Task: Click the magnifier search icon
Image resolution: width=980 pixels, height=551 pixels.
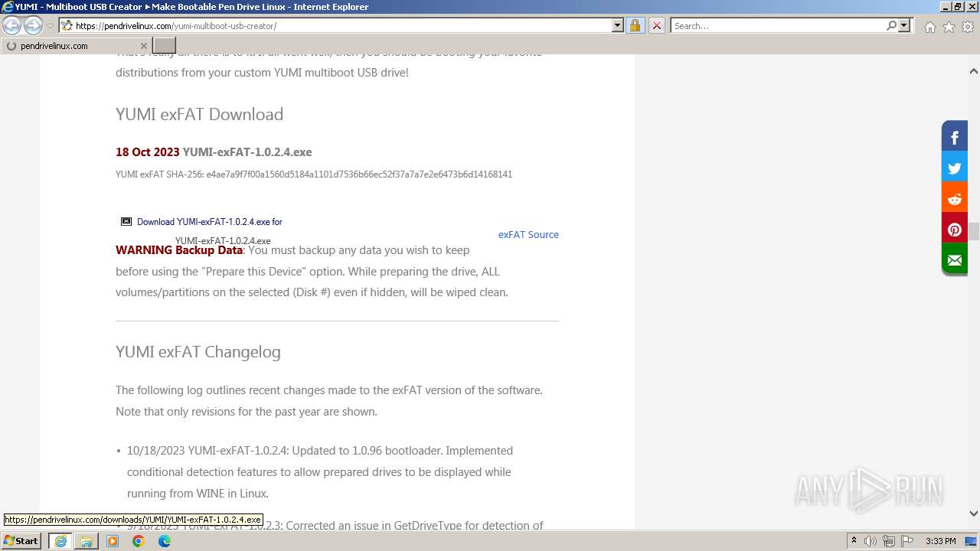Action: [x=891, y=25]
